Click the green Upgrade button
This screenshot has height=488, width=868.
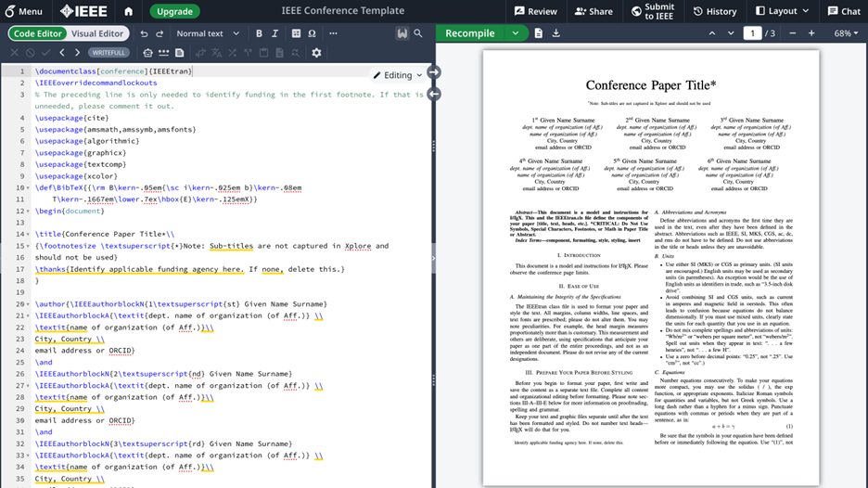(x=174, y=11)
